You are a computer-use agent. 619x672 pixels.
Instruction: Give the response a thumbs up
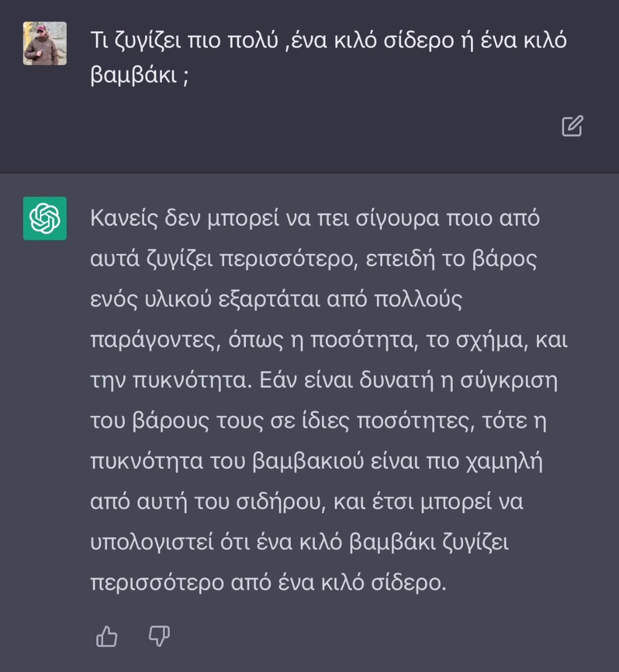tap(106, 637)
